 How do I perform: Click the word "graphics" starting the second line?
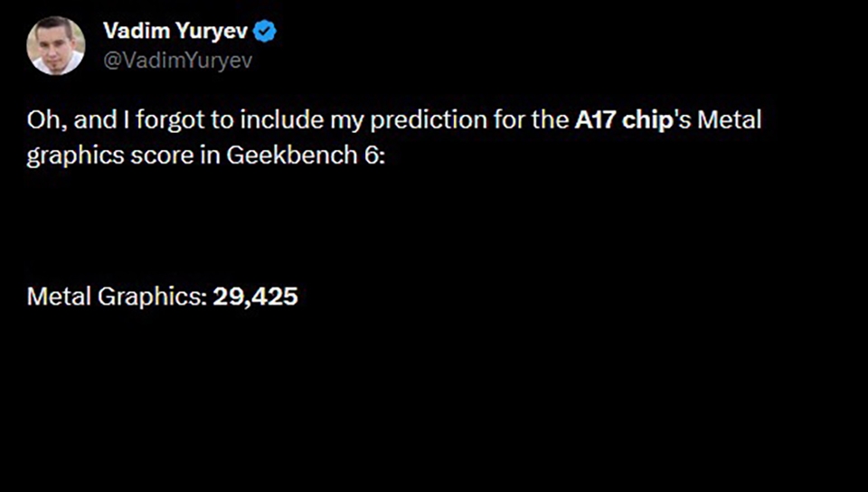[64, 155]
